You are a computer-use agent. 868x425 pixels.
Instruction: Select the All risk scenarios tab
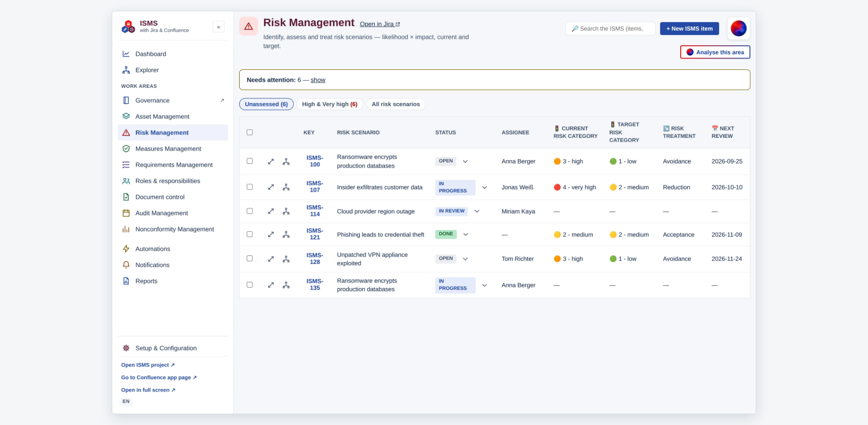(395, 104)
